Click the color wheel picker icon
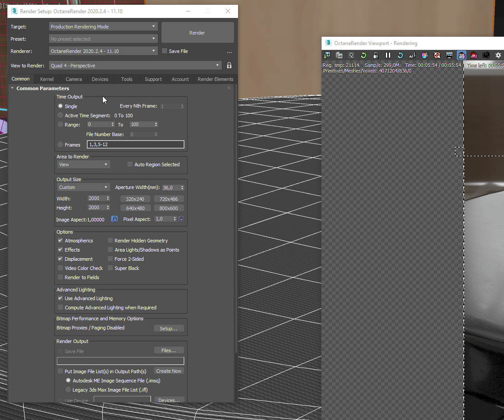Viewport: 504px width, 420px height. pyautogui.click(x=425, y=55)
